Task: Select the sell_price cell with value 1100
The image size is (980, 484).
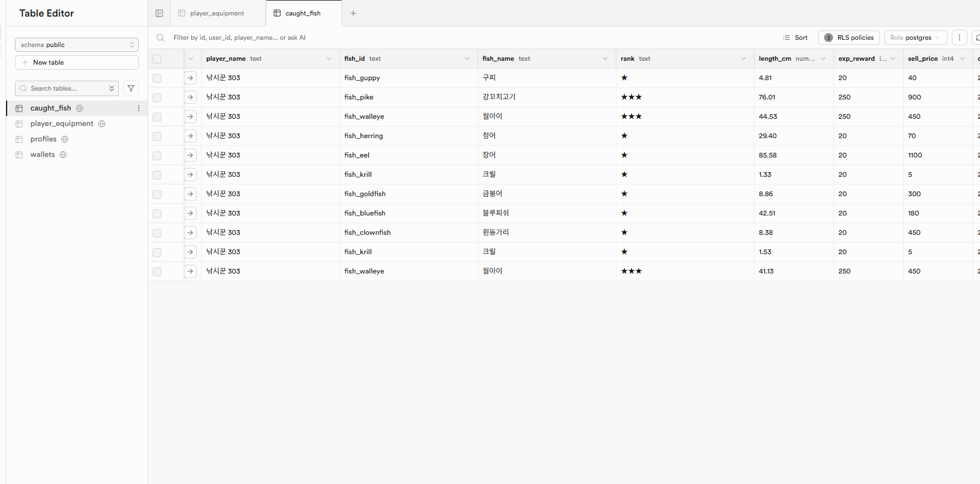Action: tap(938, 155)
